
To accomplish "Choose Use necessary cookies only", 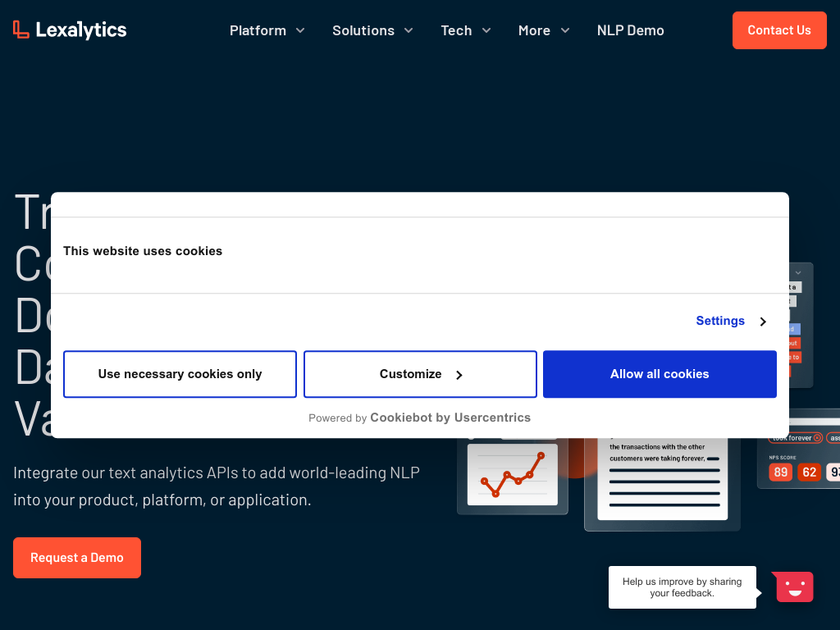I will pyautogui.click(x=180, y=374).
